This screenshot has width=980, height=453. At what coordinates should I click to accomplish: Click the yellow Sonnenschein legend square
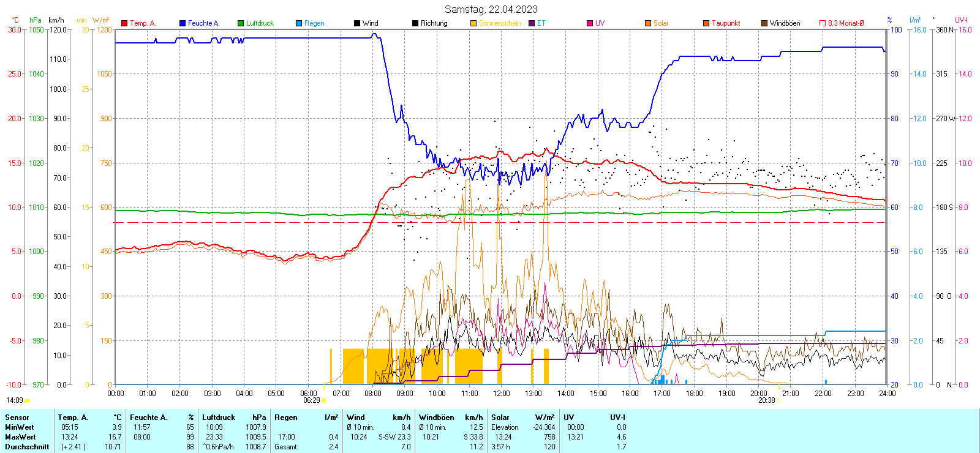point(473,23)
